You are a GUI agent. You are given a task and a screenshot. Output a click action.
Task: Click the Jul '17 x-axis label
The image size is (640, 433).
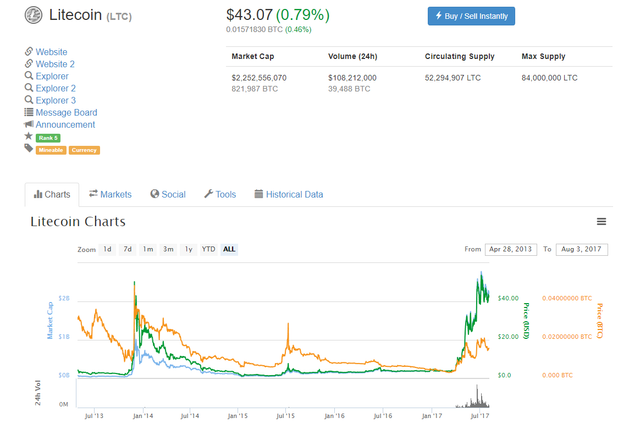(480, 416)
